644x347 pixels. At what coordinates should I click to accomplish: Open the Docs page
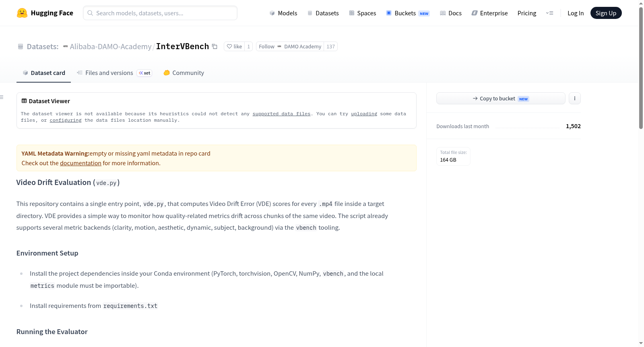point(451,13)
